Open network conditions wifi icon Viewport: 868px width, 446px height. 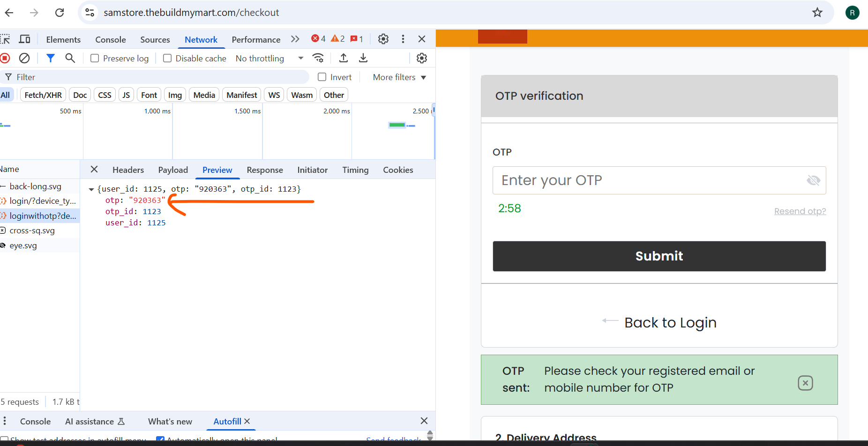(x=318, y=58)
